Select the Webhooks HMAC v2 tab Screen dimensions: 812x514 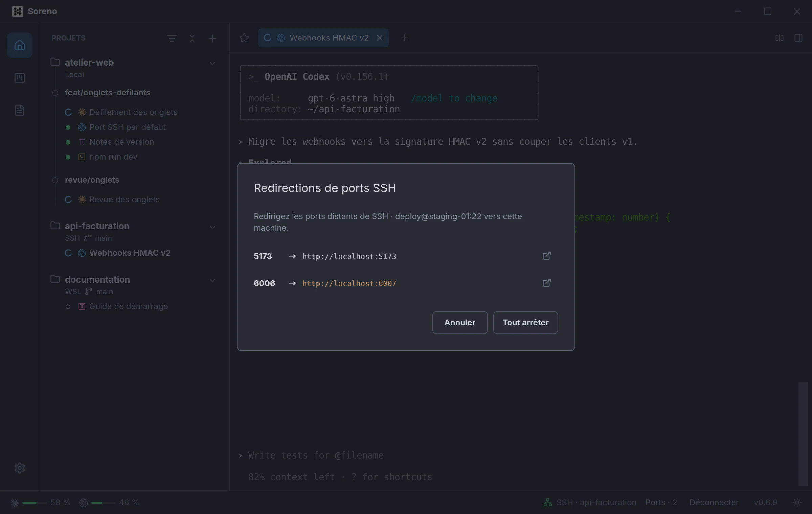[x=323, y=38]
